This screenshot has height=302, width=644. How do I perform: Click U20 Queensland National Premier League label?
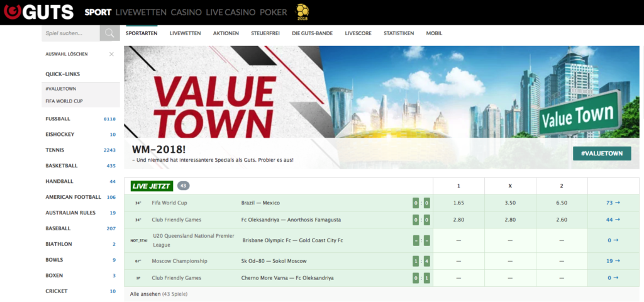click(194, 240)
